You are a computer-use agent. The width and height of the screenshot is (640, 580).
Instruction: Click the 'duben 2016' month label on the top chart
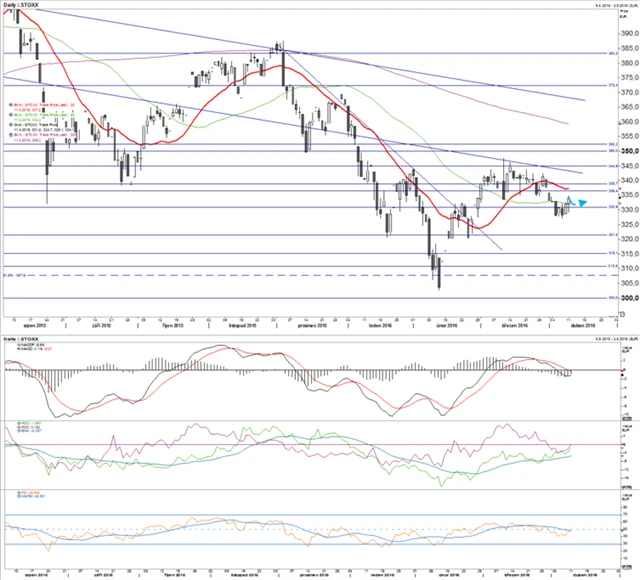click(x=583, y=325)
